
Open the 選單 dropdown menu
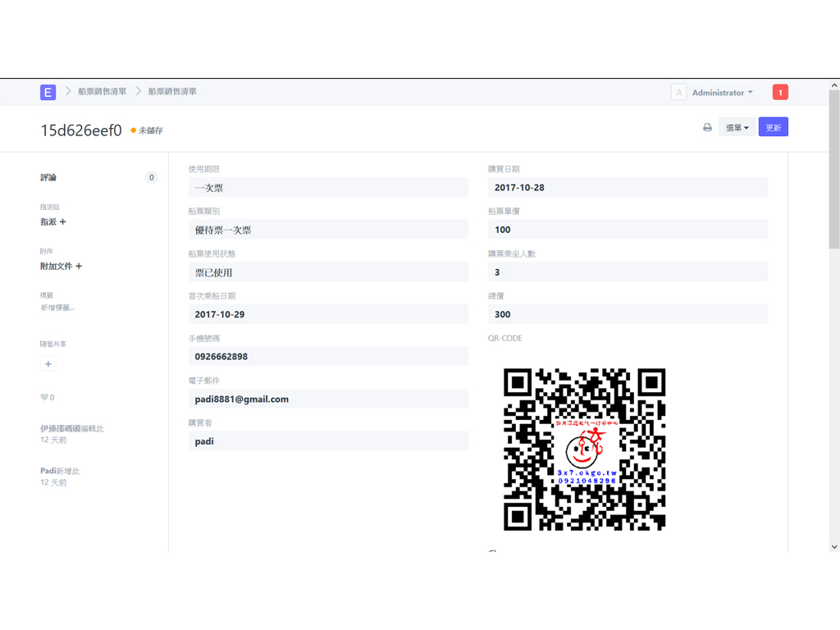click(x=737, y=128)
